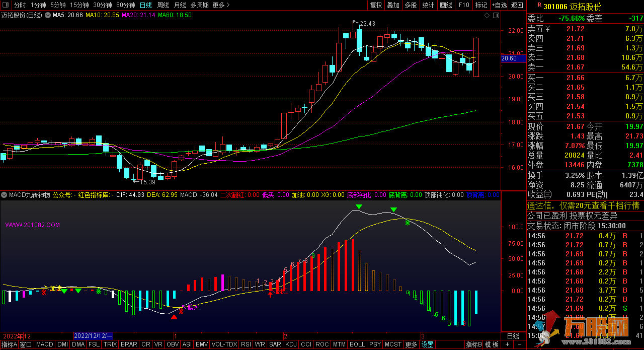Click the plus button in the indicator bar
The width and height of the screenshot is (644, 350).
coord(506,345)
